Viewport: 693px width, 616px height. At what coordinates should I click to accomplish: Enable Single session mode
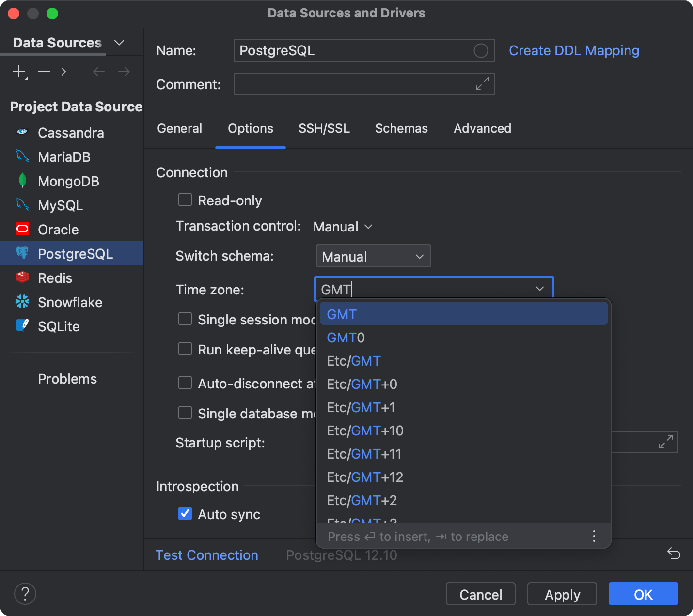(x=185, y=319)
